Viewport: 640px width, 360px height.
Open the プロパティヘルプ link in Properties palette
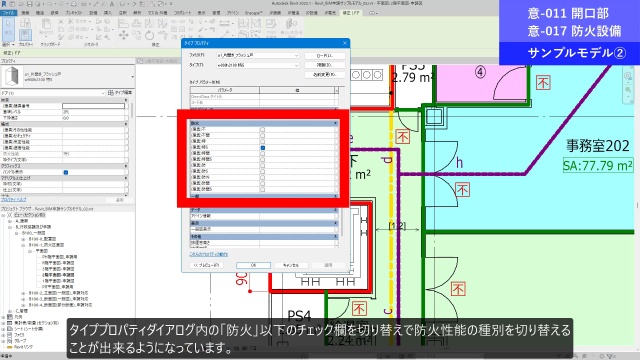pos(13,200)
